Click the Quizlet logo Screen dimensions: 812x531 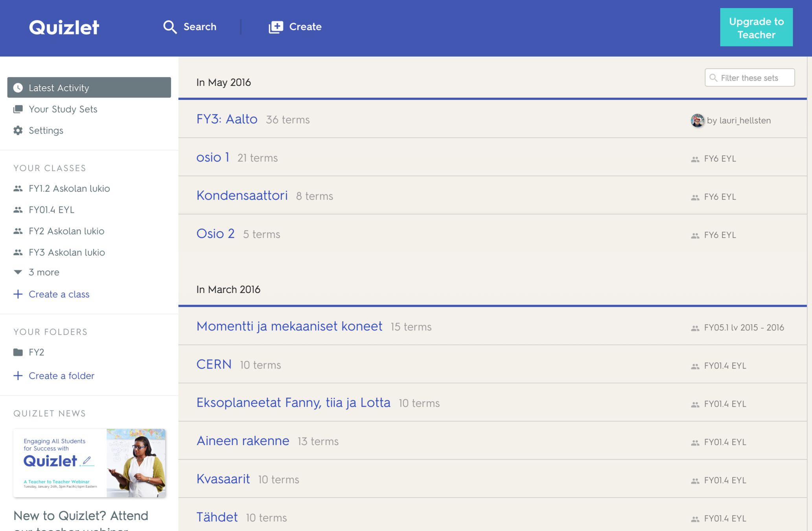(x=64, y=27)
